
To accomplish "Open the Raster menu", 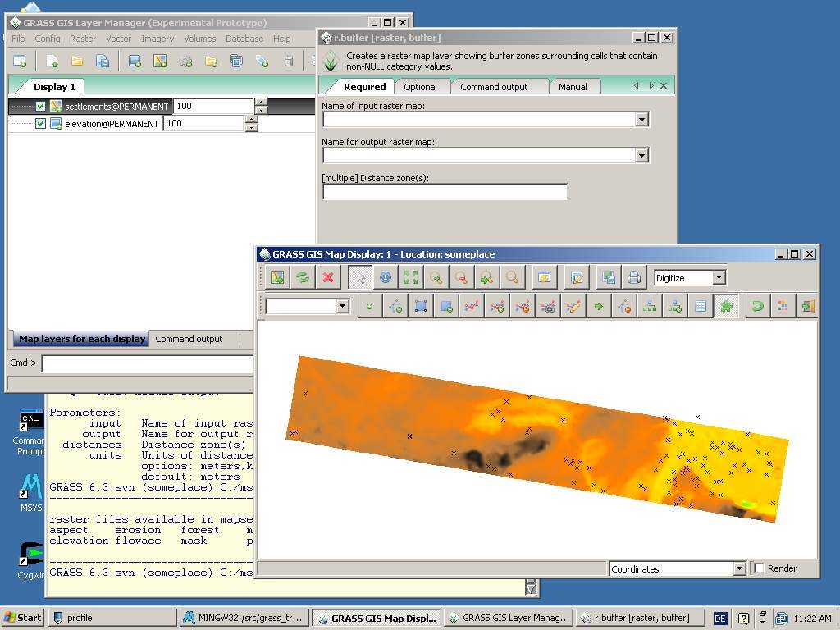I will point(83,39).
